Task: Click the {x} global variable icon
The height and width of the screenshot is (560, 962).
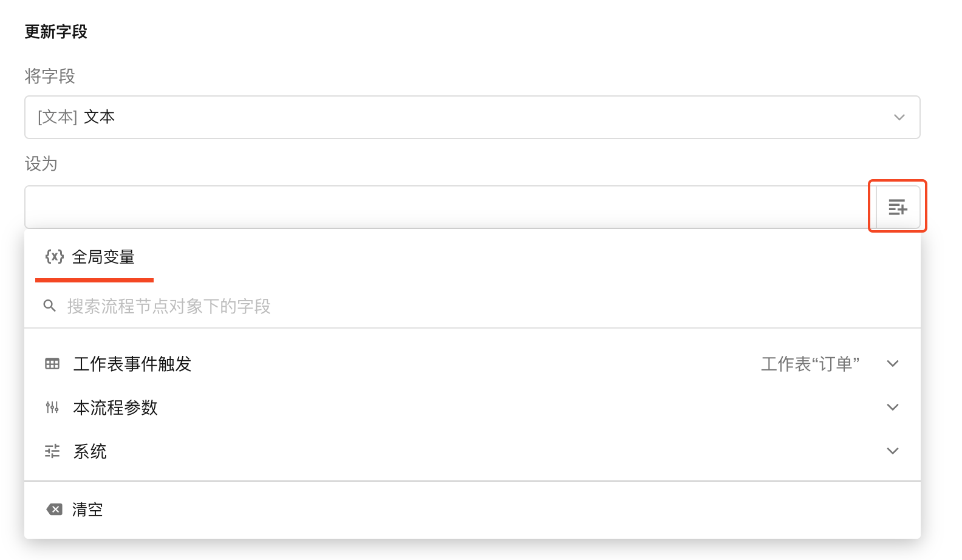Action: click(x=55, y=257)
